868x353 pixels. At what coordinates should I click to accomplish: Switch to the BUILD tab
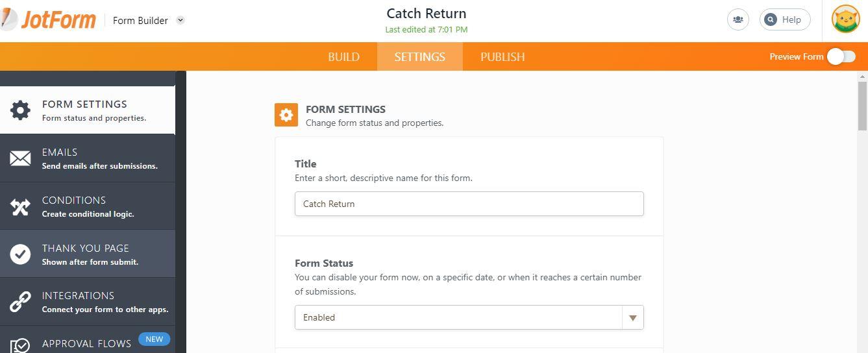tap(343, 57)
